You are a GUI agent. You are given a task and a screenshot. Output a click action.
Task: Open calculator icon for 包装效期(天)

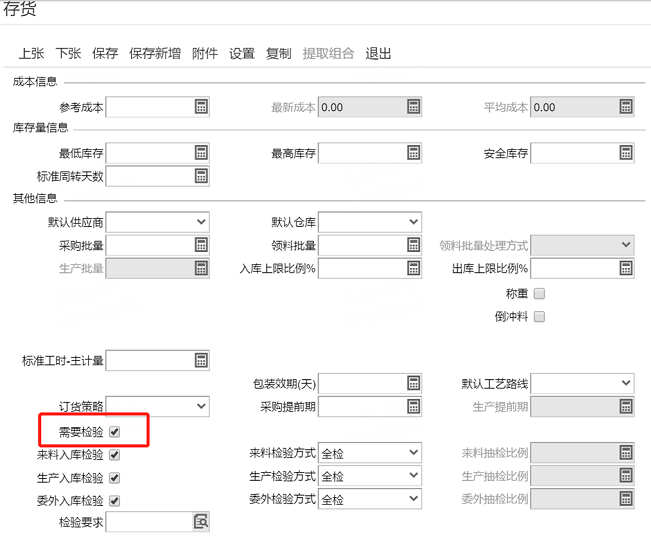tap(414, 383)
